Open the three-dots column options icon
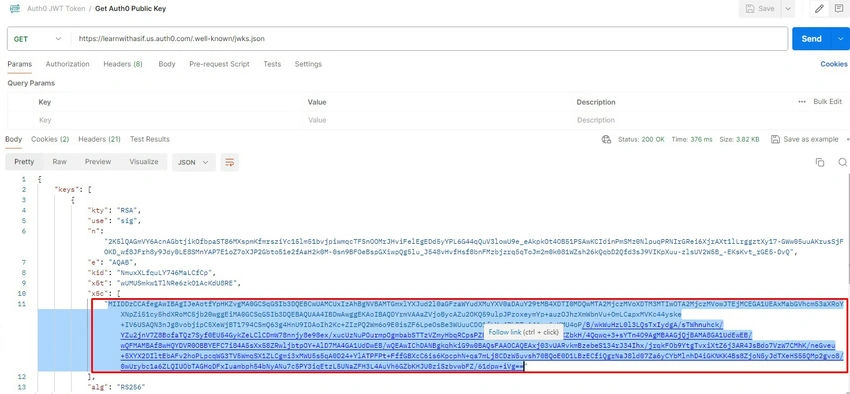The height and width of the screenshot is (394, 850). (x=802, y=102)
